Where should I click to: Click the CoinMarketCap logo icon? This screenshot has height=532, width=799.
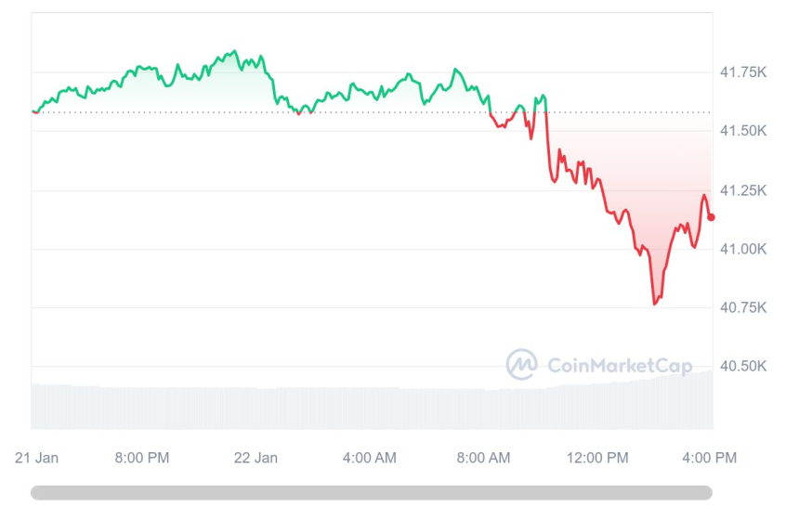[521, 365]
